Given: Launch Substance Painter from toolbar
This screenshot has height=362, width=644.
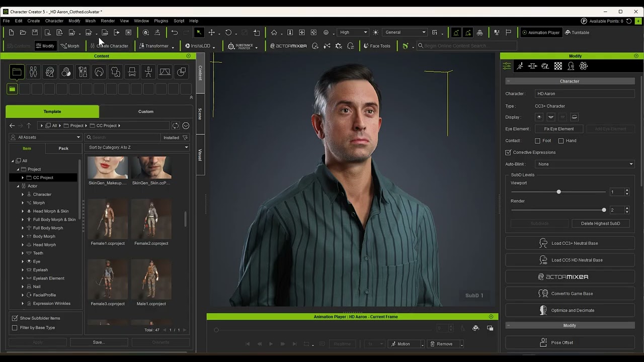Looking at the screenshot, I should tap(240, 46).
